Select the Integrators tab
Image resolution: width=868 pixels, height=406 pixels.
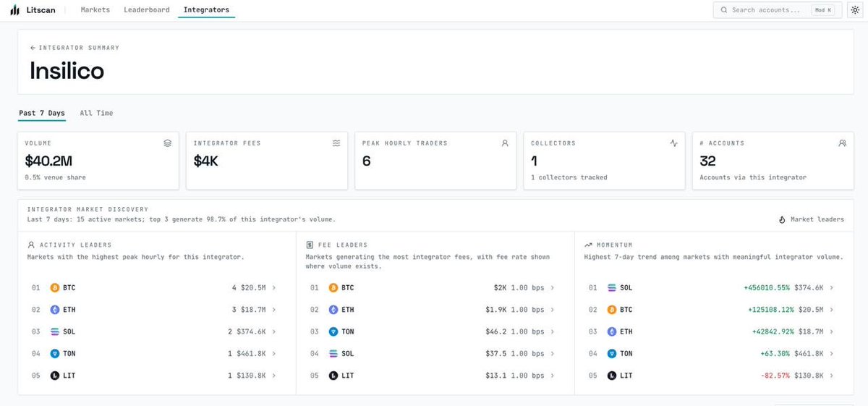(x=206, y=10)
